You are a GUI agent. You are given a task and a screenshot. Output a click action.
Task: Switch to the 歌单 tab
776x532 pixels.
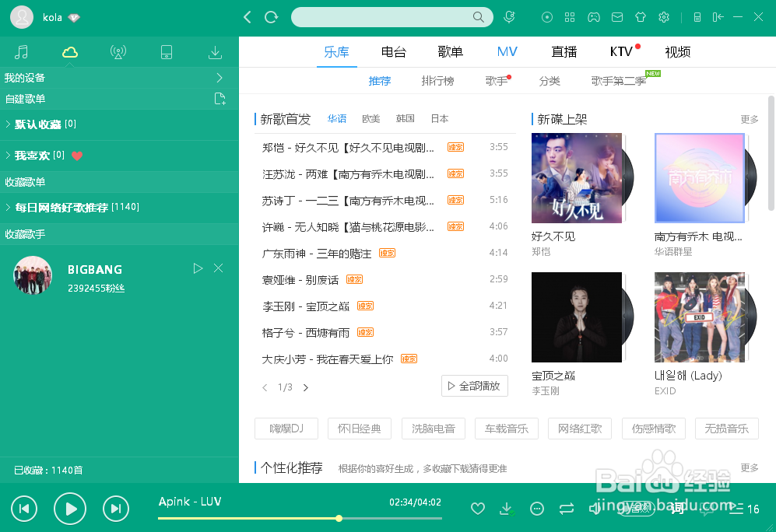[451, 51]
